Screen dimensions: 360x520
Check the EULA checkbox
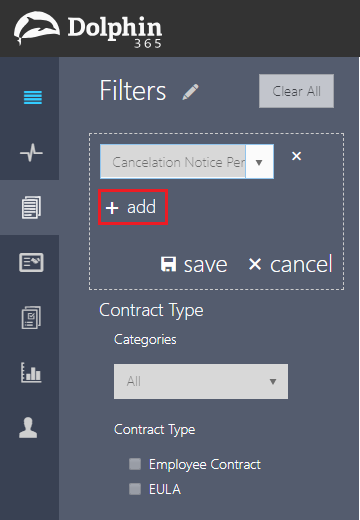pos(135,489)
